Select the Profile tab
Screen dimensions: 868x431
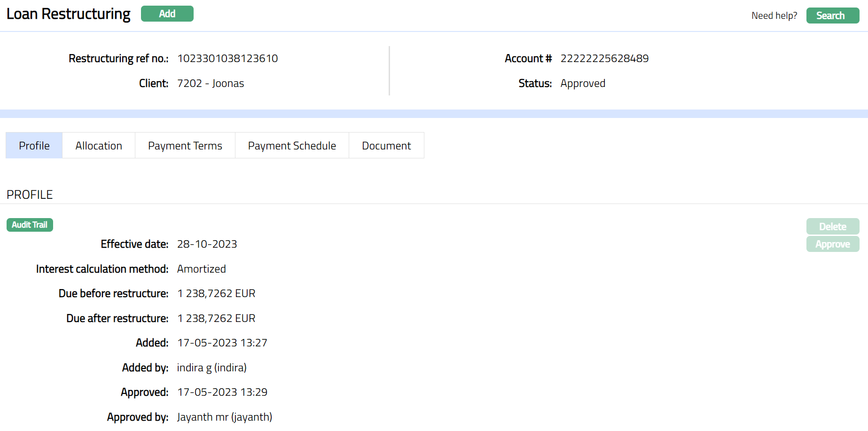34,146
